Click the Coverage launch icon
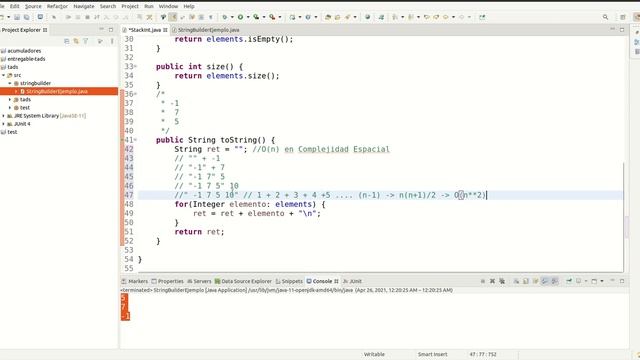This screenshot has height=360, width=640. [256, 17]
